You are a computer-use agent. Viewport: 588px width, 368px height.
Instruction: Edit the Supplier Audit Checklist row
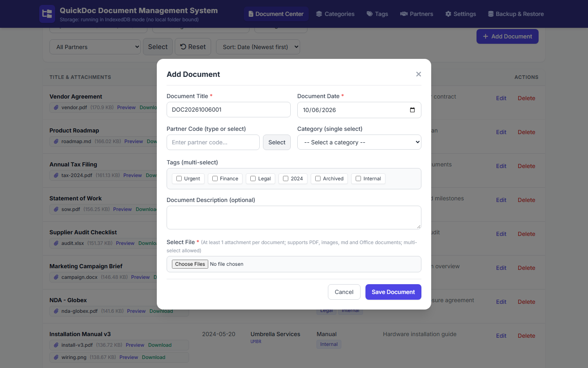point(501,234)
